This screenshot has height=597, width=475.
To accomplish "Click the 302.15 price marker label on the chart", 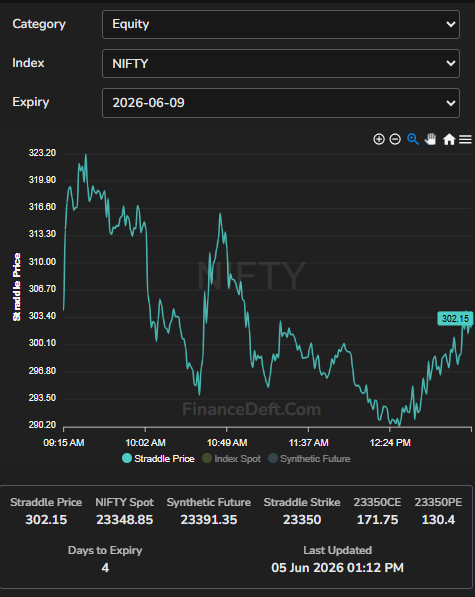I will [455, 319].
